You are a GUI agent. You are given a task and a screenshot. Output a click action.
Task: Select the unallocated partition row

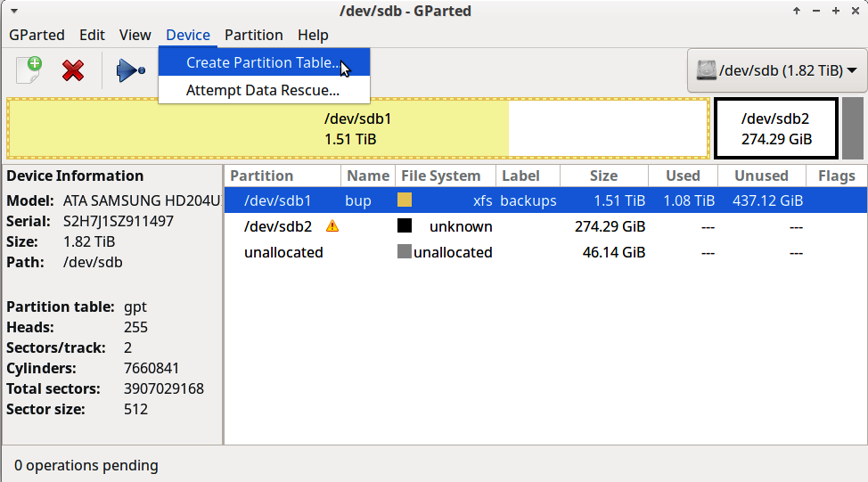coord(545,252)
